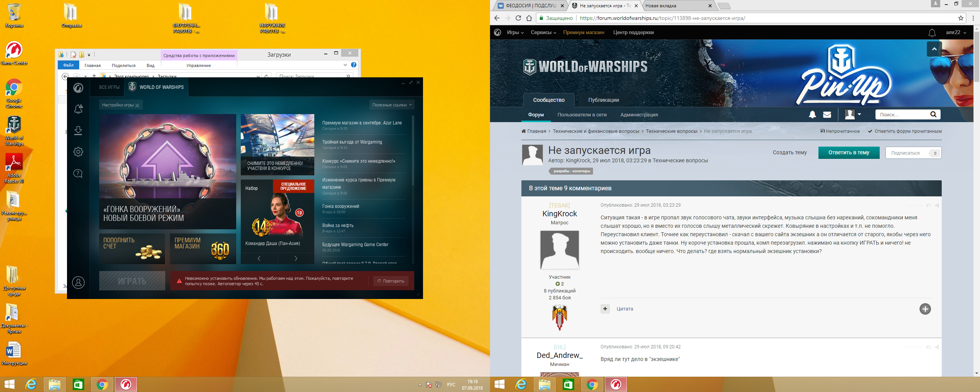The height and width of the screenshot is (392, 980).
Task: Click share icon on post #1
Action: click(937, 206)
